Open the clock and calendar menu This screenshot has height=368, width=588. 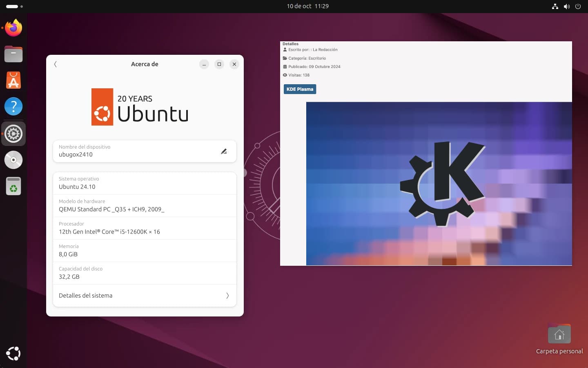[x=307, y=6]
